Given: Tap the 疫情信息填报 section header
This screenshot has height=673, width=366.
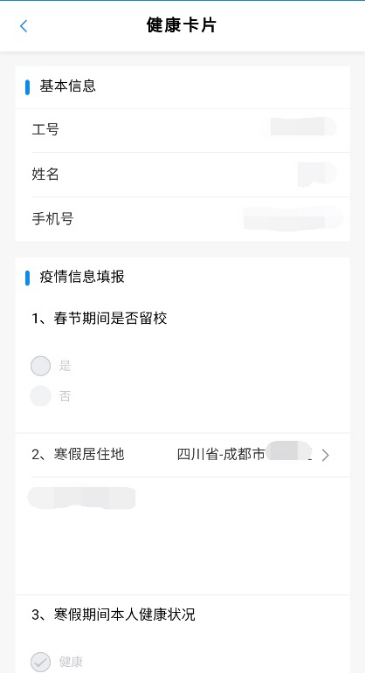Looking at the screenshot, I should (82, 277).
